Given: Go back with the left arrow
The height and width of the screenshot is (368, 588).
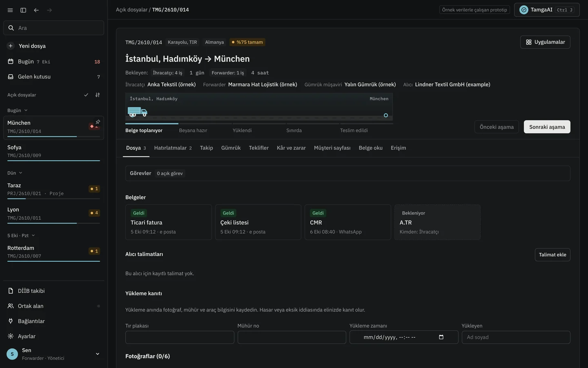Looking at the screenshot, I should point(36,10).
